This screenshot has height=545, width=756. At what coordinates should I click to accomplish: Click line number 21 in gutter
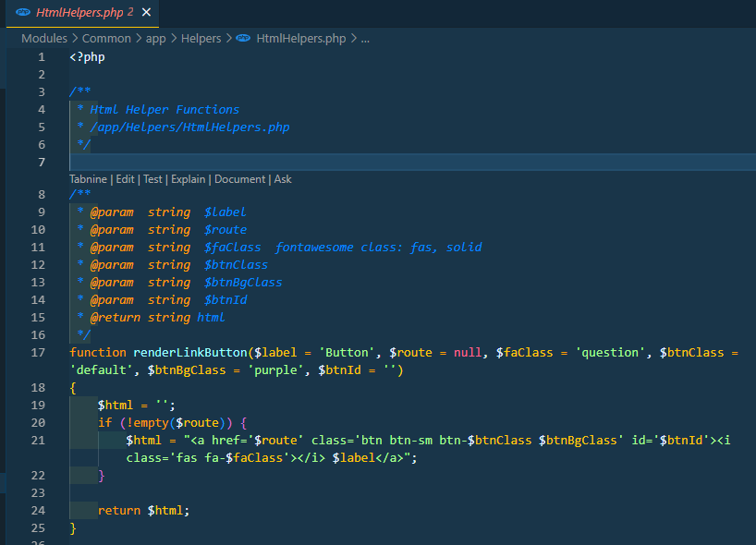tap(38, 441)
